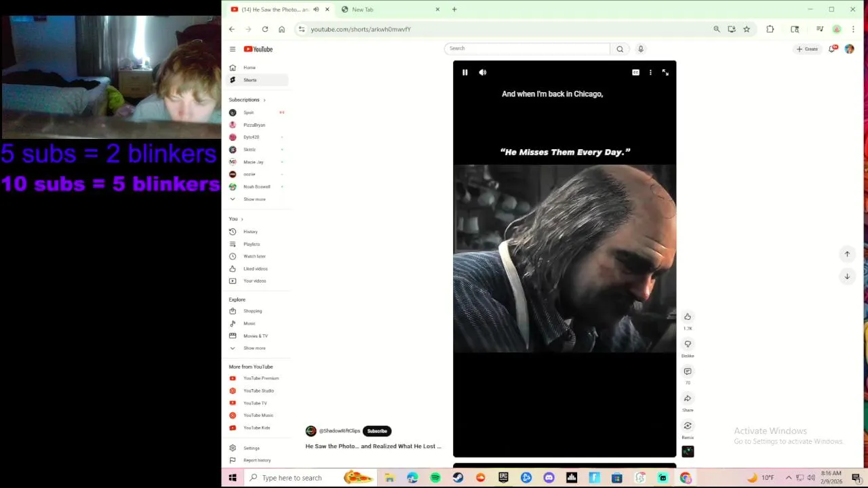Open Spotify from the taskbar

[x=435, y=478]
